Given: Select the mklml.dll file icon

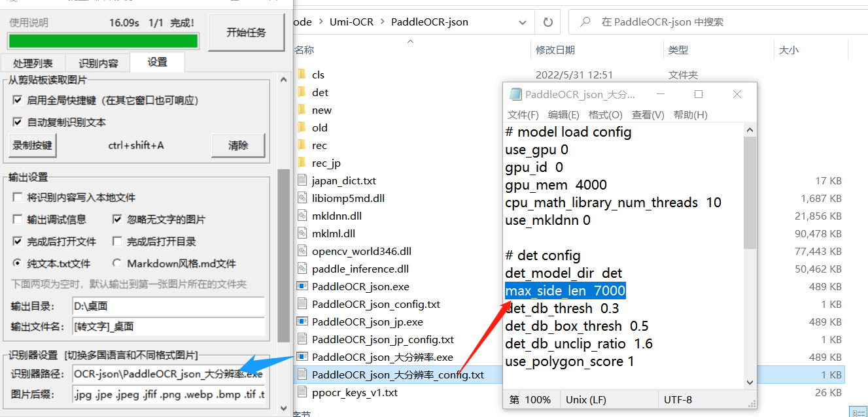Looking at the screenshot, I should pos(302,233).
